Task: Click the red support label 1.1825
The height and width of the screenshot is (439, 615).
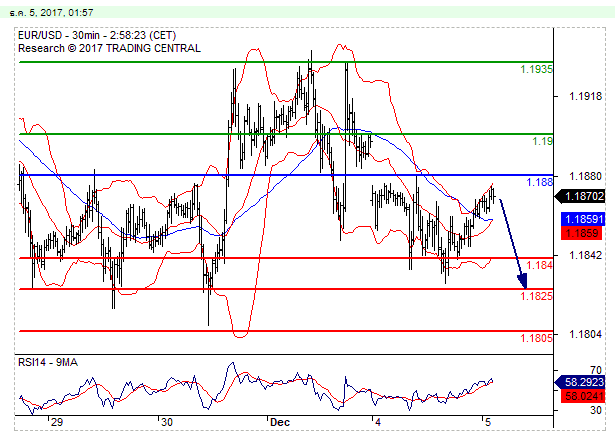Action: click(x=536, y=295)
